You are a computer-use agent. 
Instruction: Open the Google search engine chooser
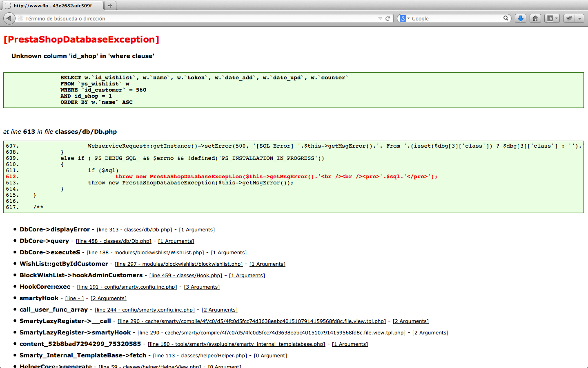pyautogui.click(x=405, y=18)
